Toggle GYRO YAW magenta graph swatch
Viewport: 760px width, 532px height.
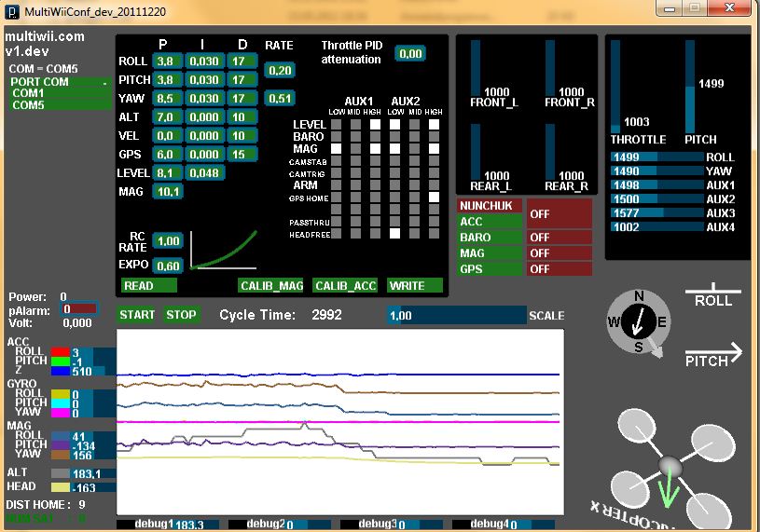(61, 413)
